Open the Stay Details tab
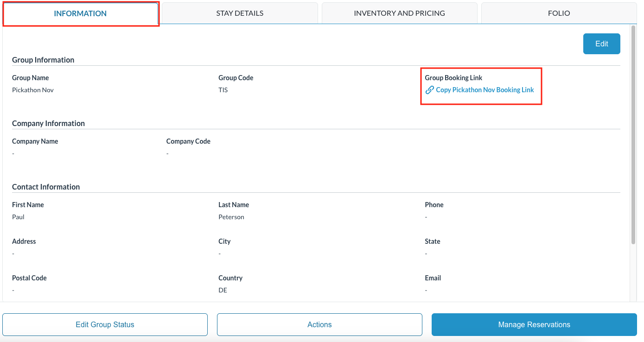The width and height of the screenshot is (644, 342). point(240,13)
